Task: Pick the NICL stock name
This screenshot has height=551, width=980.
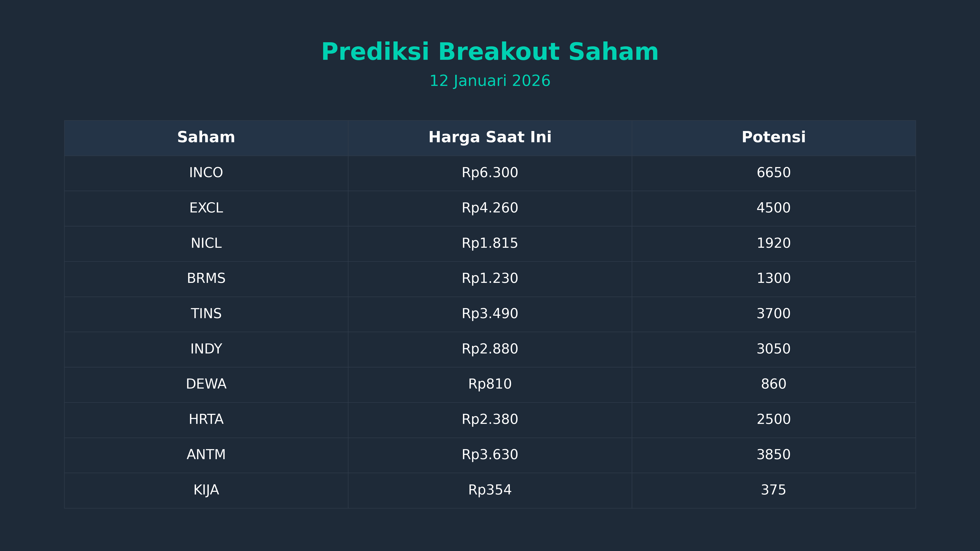Action: (x=206, y=243)
